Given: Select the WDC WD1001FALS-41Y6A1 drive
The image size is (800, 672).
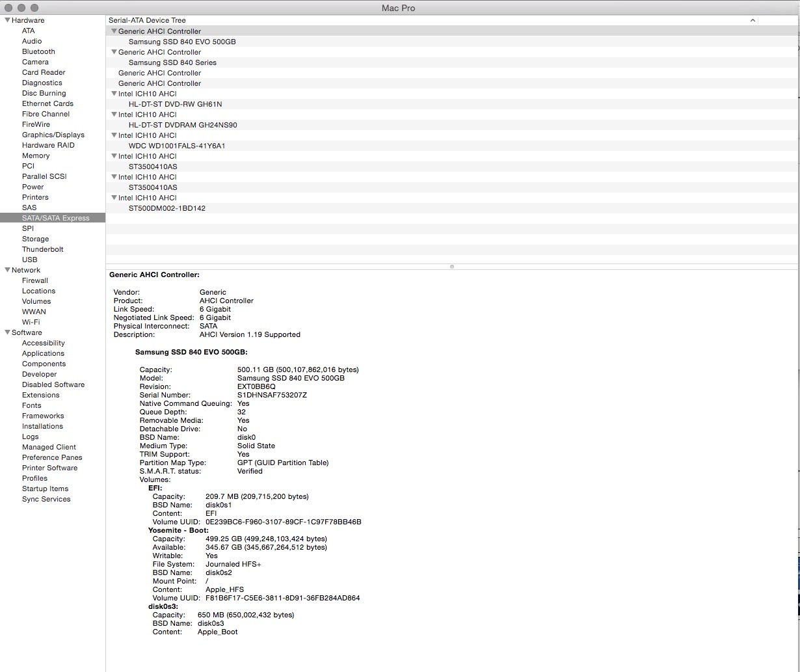Looking at the screenshot, I should pos(177,146).
